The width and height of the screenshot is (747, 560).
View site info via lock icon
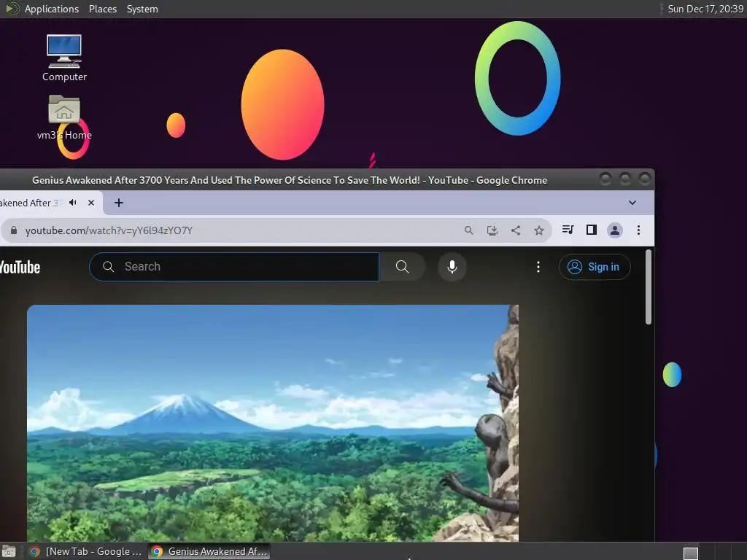coord(14,230)
